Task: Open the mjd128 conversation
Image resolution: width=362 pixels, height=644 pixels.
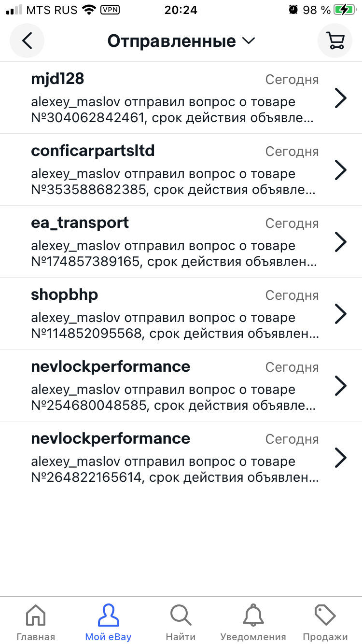Action: pos(174,98)
